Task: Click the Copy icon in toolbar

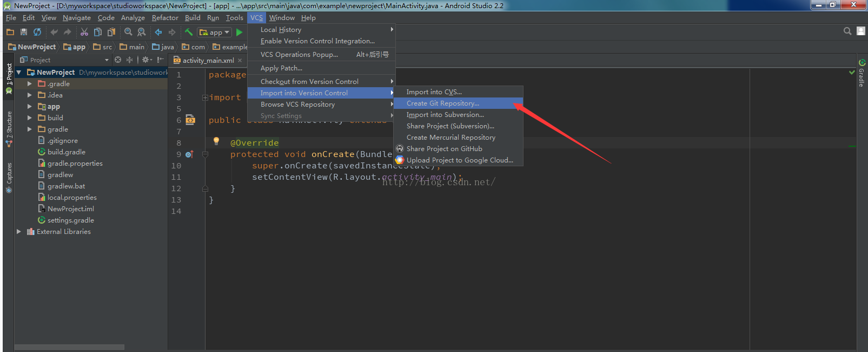Action: [98, 32]
